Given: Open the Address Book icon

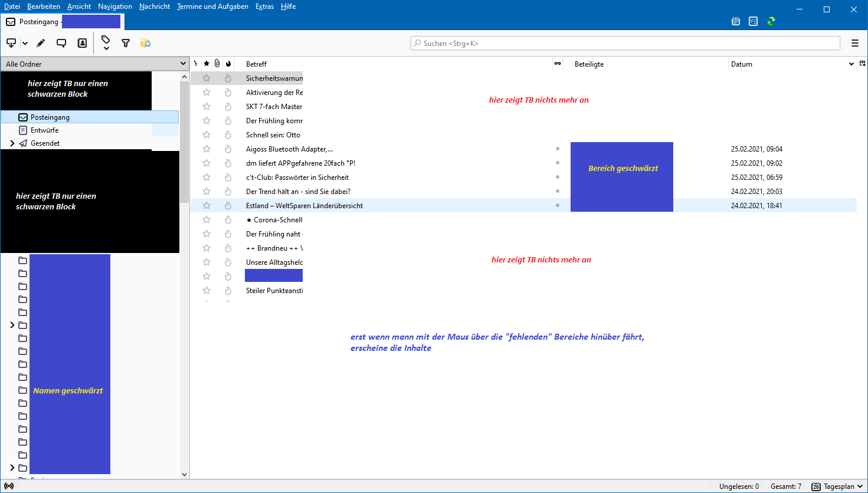Looking at the screenshot, I should point(82,43).
